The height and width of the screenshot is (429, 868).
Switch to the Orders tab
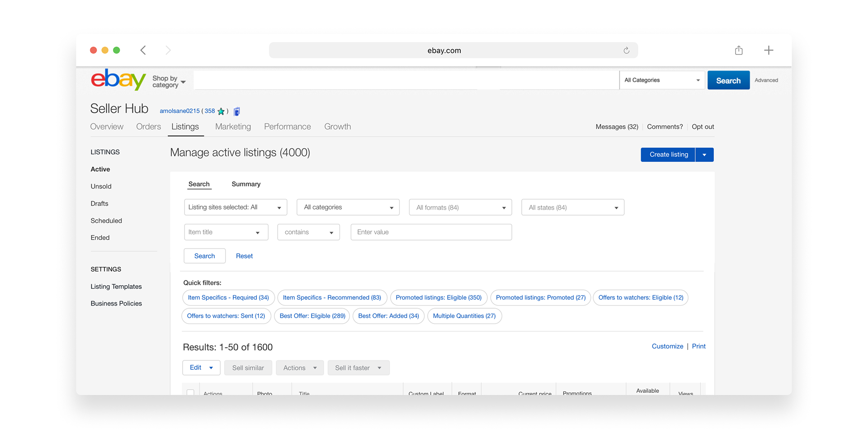(148, 127)
